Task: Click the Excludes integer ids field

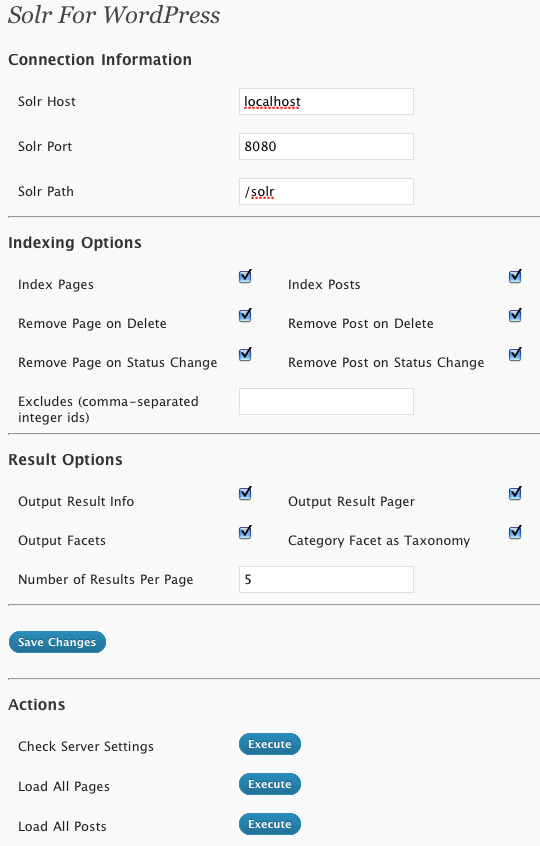Action: pos(326,401)
